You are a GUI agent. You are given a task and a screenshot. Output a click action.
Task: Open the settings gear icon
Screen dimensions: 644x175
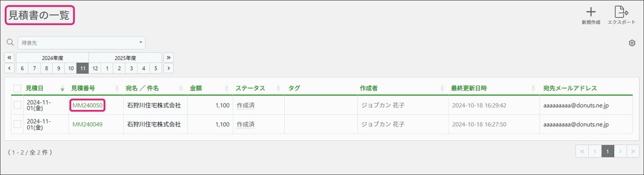[x=632, y=43]
